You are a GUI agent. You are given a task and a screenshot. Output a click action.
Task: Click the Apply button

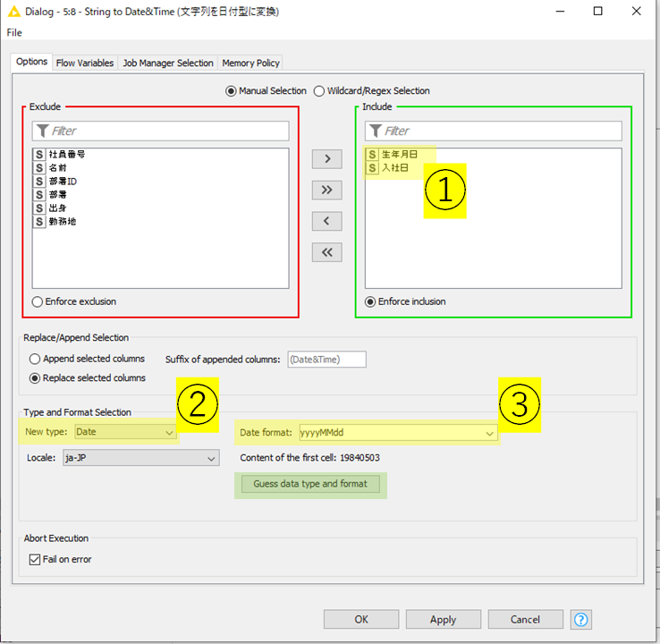click(x=444, y=619)
